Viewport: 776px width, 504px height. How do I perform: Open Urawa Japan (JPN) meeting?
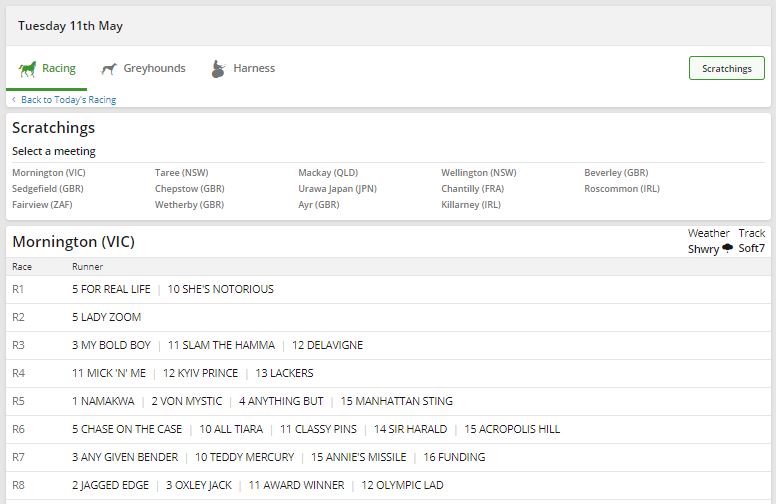click(x=337, y=189)
